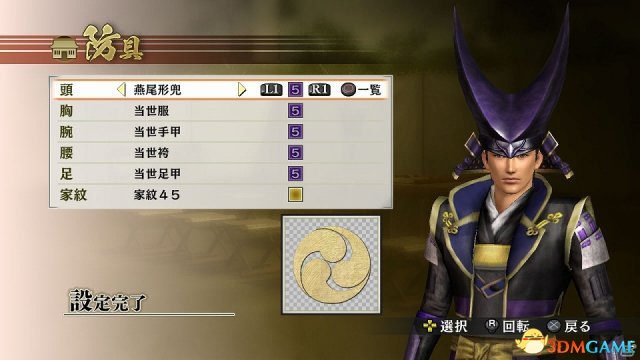Click the L1 button icon
The width and height of the screenshot is (640, 360).
click(x=271, y=89)
